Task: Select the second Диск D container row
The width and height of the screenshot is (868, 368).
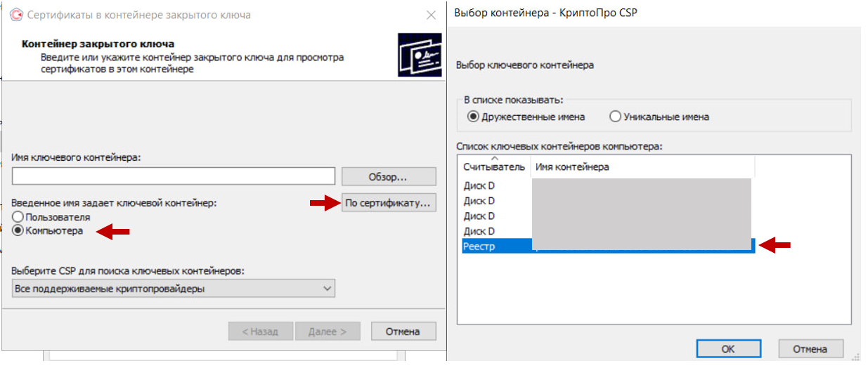Action: point(606,201)
